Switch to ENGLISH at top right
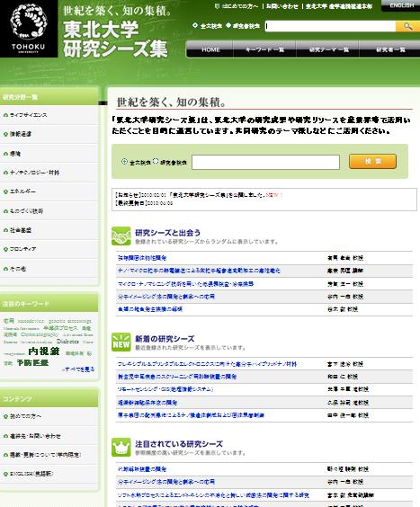 click(x=401, y=5)
